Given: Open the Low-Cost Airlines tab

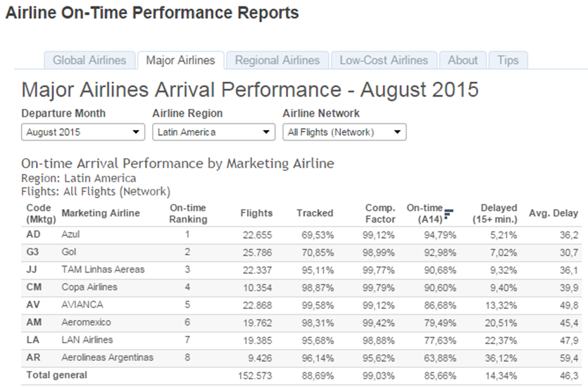Looking at the screenshot, I should (384, 61).
